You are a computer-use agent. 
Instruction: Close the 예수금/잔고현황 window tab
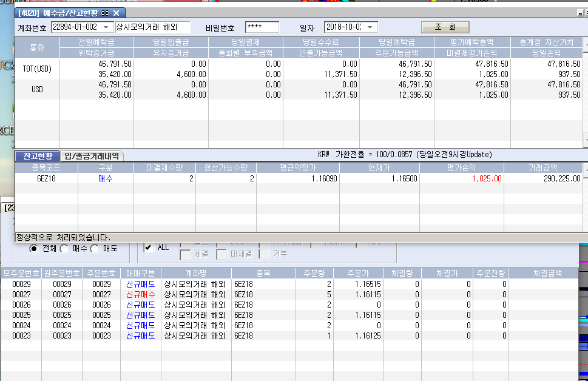(116, 13)
